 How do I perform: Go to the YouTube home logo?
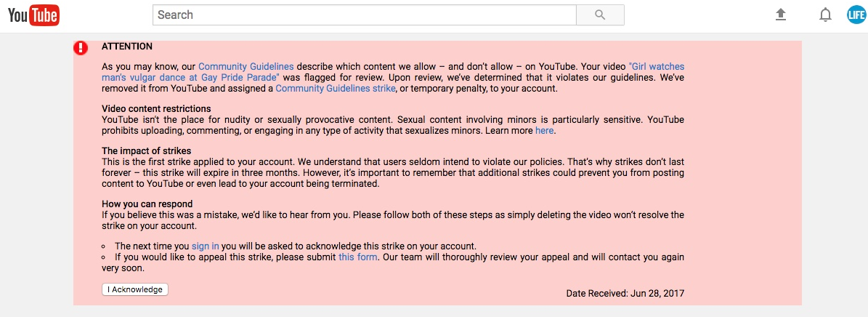pyautogui.click(x=33, y=15)
